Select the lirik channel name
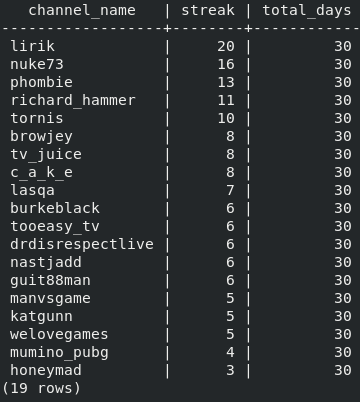The image size is (360, 402). [x=32, y=46]
